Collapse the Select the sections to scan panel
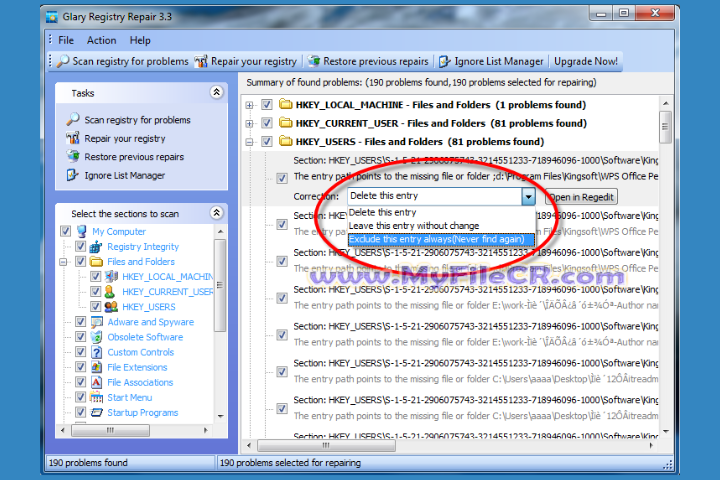720x480 pixels. coord(217,213)
